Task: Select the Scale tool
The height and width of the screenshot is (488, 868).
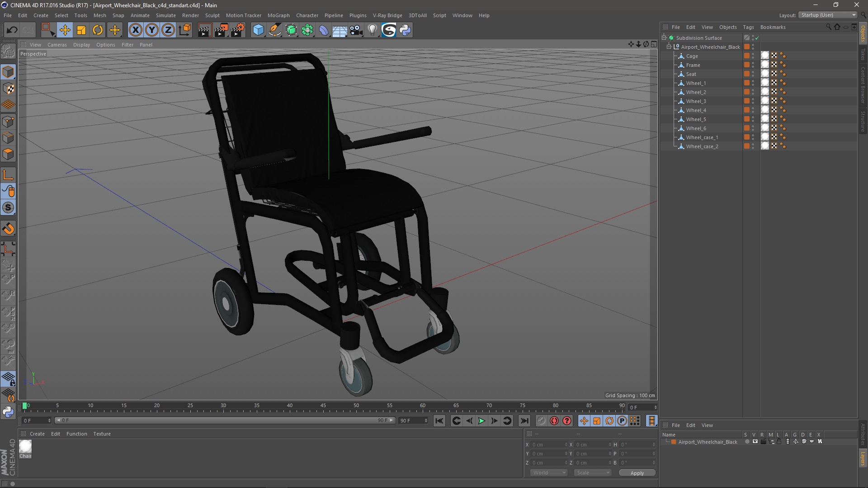Action: [x=81, y=30]
